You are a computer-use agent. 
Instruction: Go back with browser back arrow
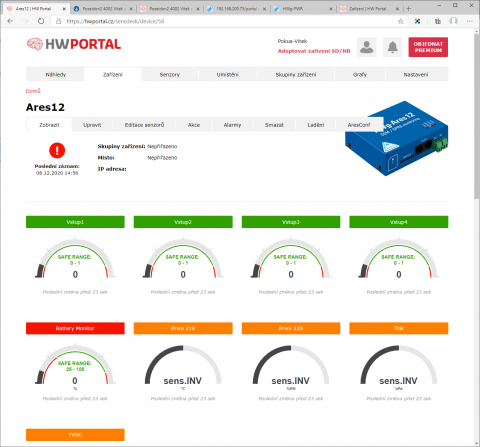click(x=10, y=21)
